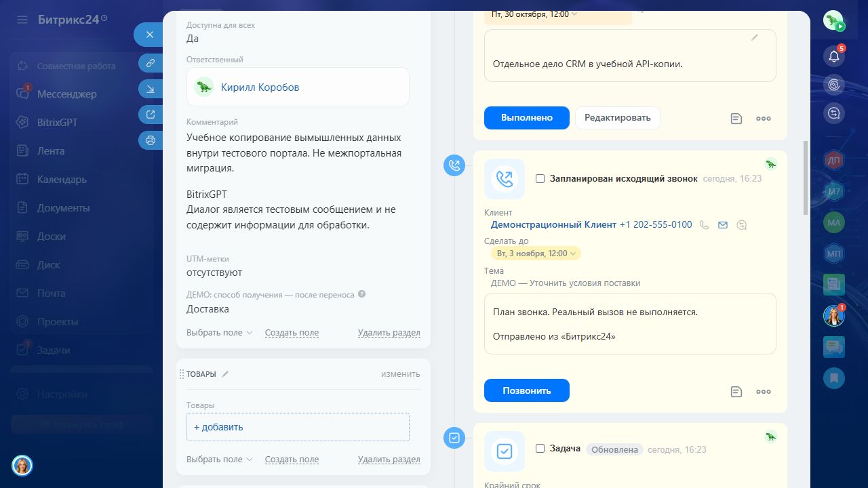The image size is (868, 488).
Task: Open the Демонстрационный Клиент link
Action: (554, 224)
